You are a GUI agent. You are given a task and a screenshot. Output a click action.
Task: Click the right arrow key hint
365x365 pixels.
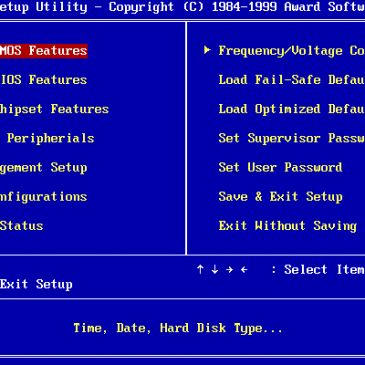(x=229, y=269)
